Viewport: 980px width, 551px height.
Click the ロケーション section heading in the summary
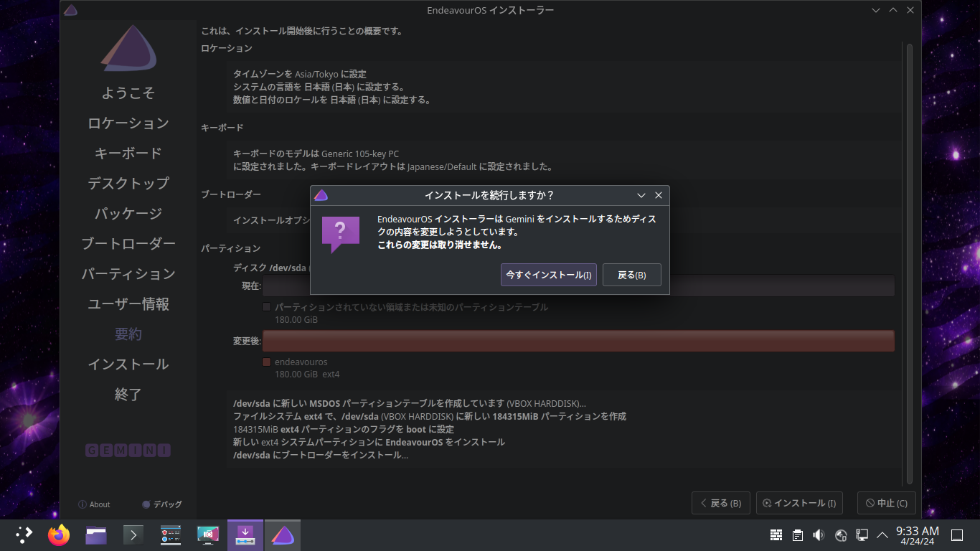click(227, 48)
